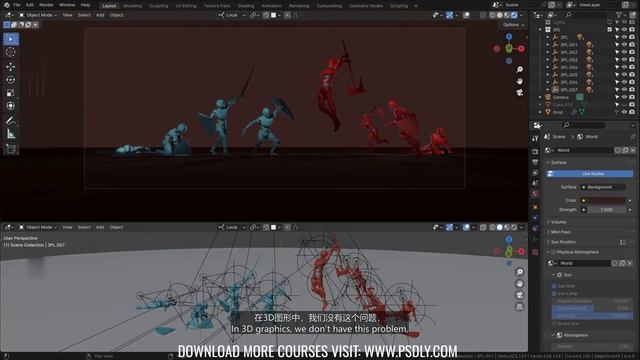Switch to the Modeling workspace tab
640x360 pixels.
[x=133, y=6]
